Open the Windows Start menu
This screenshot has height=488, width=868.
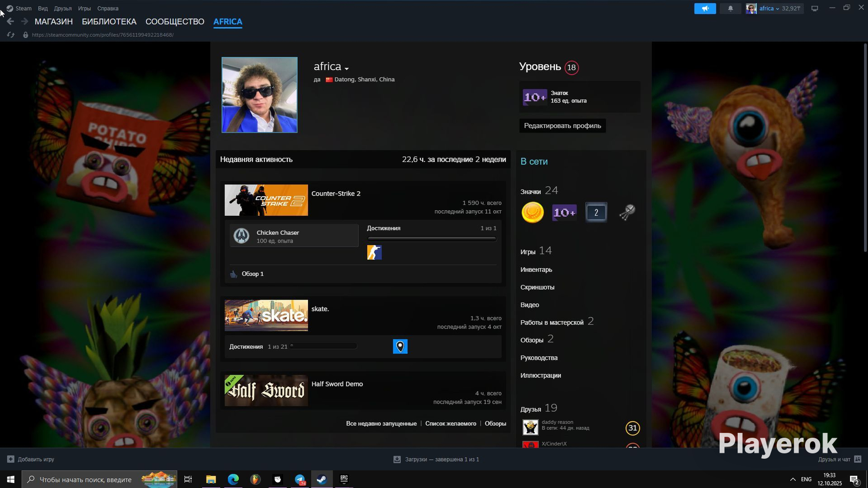click(x=10, y=479)
